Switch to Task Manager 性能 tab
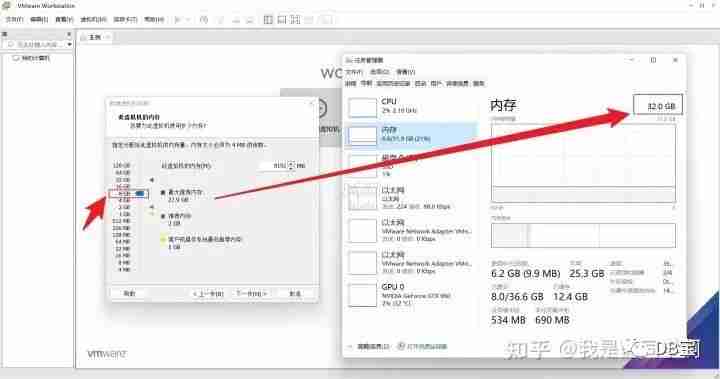This screenshot has height=379, width=720. click(366, 84)
